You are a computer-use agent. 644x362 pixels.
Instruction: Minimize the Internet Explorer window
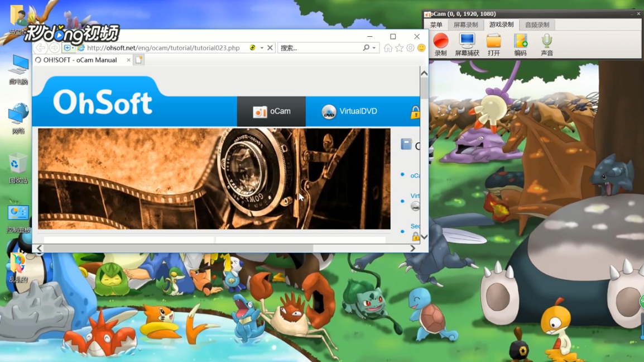coord(369,37)
